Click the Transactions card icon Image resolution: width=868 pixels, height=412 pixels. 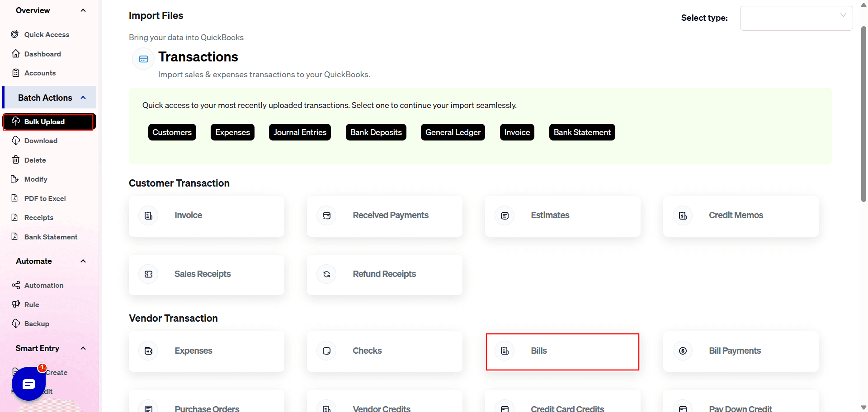click(x=143, y=59)
